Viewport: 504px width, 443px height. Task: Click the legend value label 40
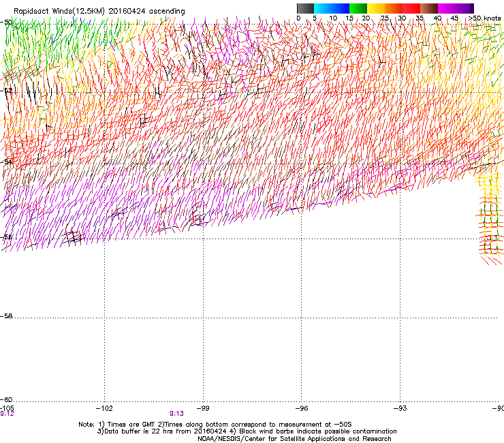click(437, 18)
